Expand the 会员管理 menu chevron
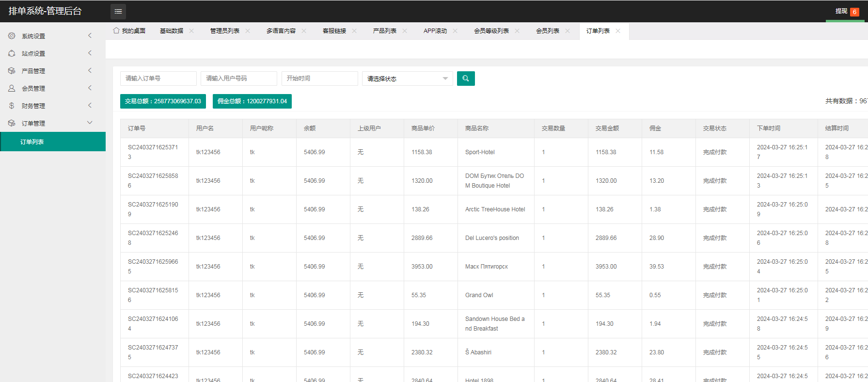 tap(90, 88)
